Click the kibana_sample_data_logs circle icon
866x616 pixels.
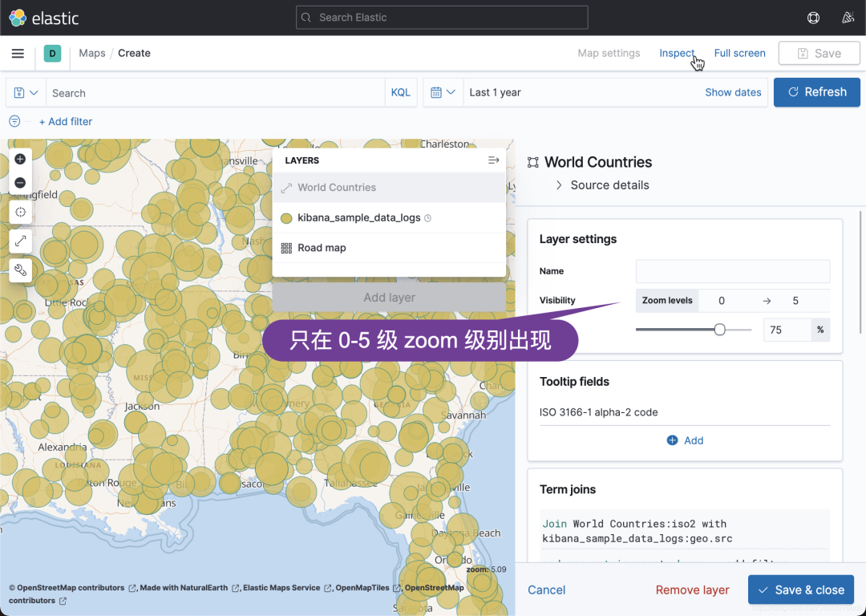(x=286, y=218)
